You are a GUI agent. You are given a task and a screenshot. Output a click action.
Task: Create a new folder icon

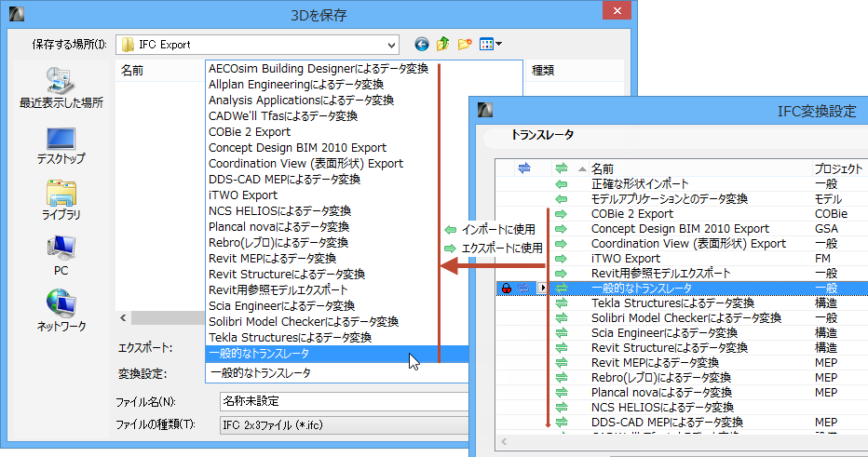[465, 45]
